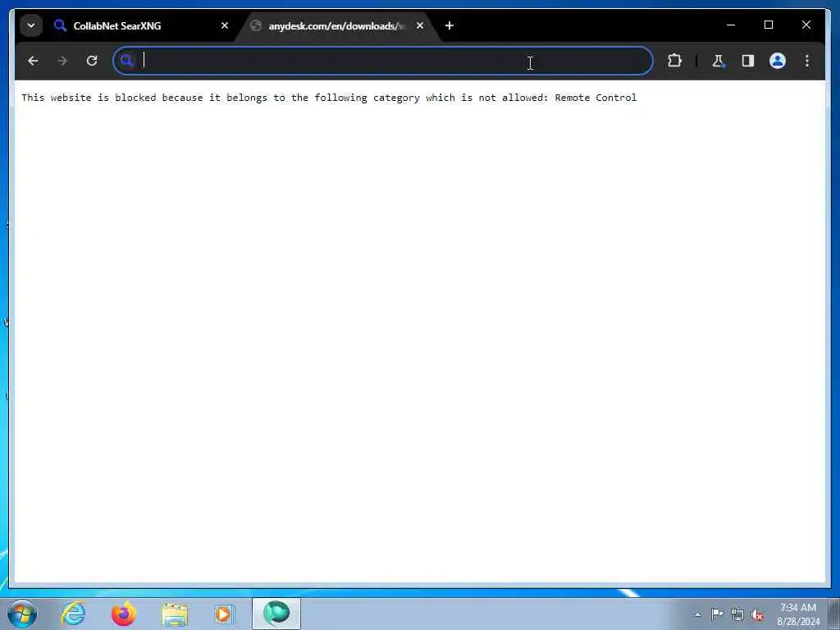The height and width of the screenshot is (630, 840).
Task: Focus the address bar input field
Action: pyautogui.click(x=383, y=61)
